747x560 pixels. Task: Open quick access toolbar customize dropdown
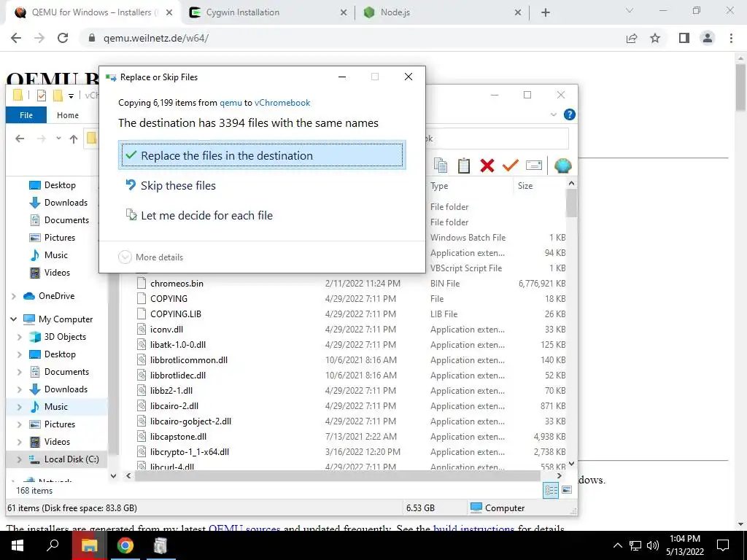(x=71, y=96)
